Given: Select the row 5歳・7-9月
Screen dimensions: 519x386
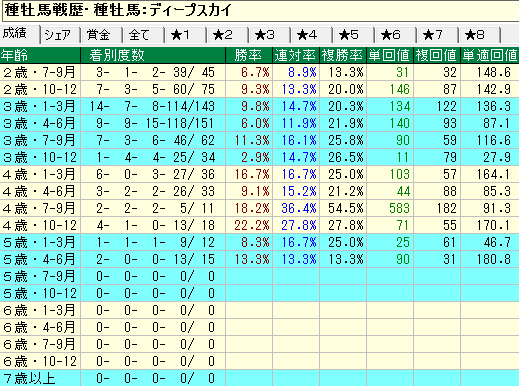Looking at the screenshot, I should coord(259,276).
